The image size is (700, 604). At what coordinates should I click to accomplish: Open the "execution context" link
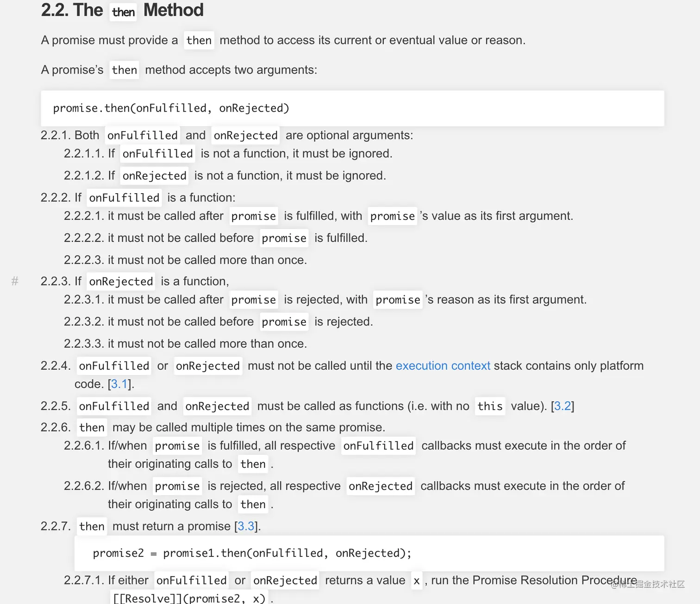443,366
